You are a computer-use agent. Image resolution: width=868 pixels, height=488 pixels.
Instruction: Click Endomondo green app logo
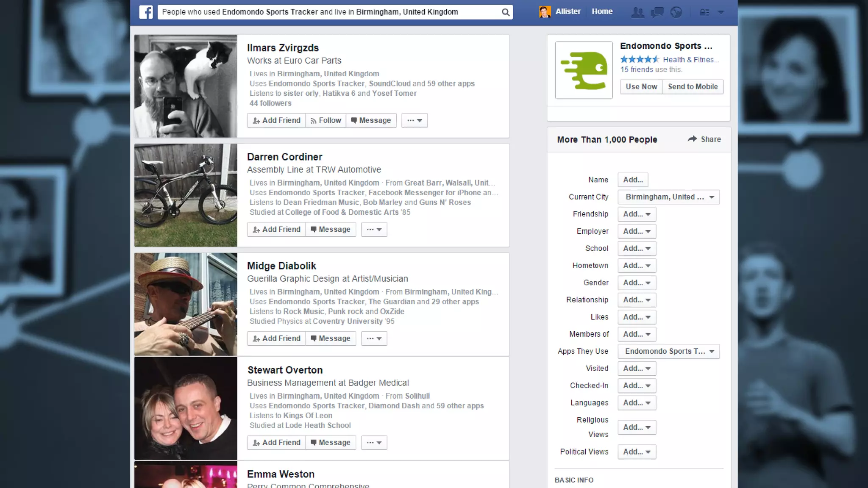584,70
